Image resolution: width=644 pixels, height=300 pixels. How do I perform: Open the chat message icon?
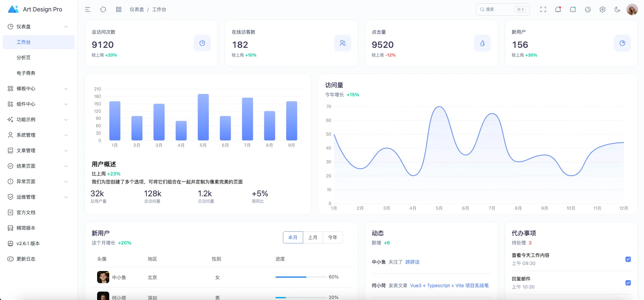tap(573, 9)
